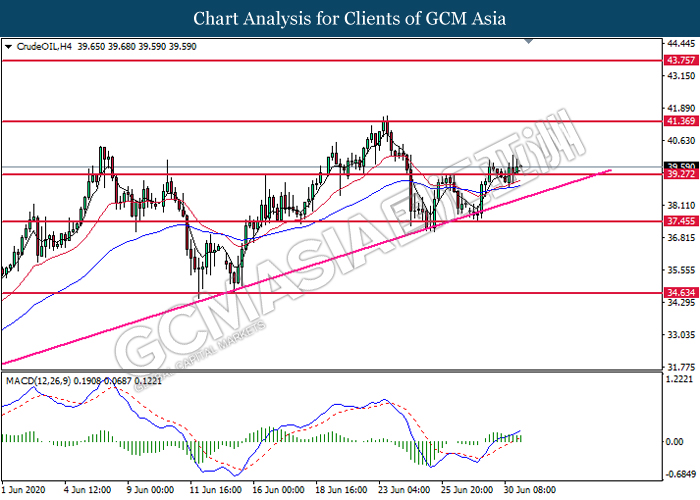Click the 4 Jun 12:00 time label
700x500 pixels.
[88, 490]
